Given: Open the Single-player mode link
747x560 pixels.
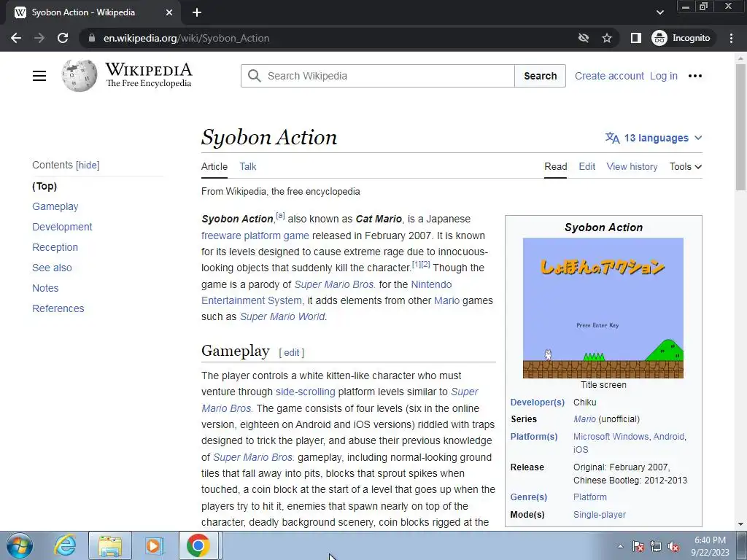Looking at the screenshot, I should pyautogui.click(x=600, y=515).
